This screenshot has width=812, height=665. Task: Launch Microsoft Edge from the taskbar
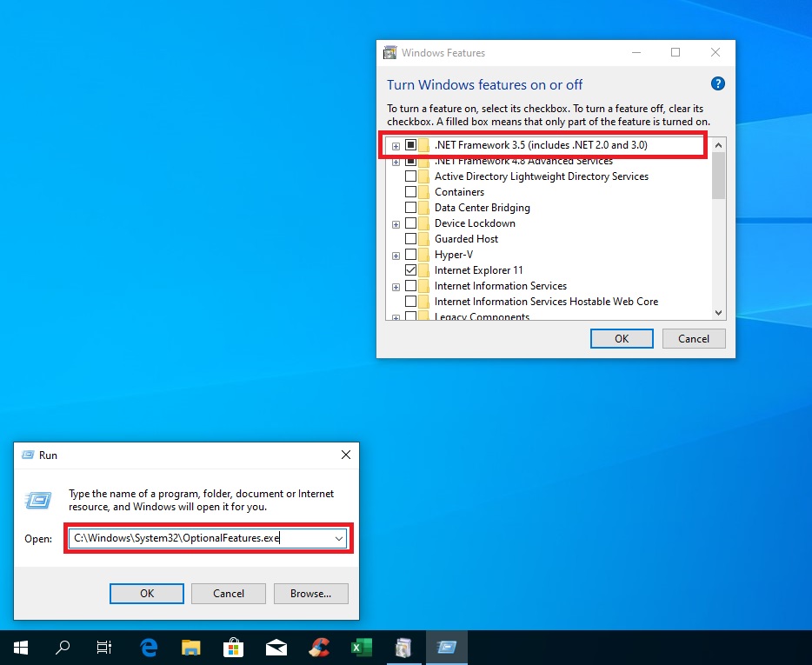149,648
